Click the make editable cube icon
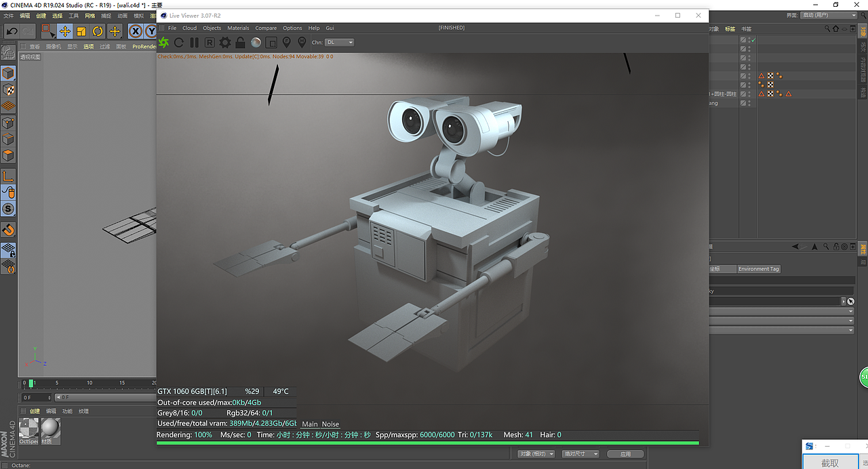This screenshot has height=469, width=868. pyautogui.click(x=8, y=73)
